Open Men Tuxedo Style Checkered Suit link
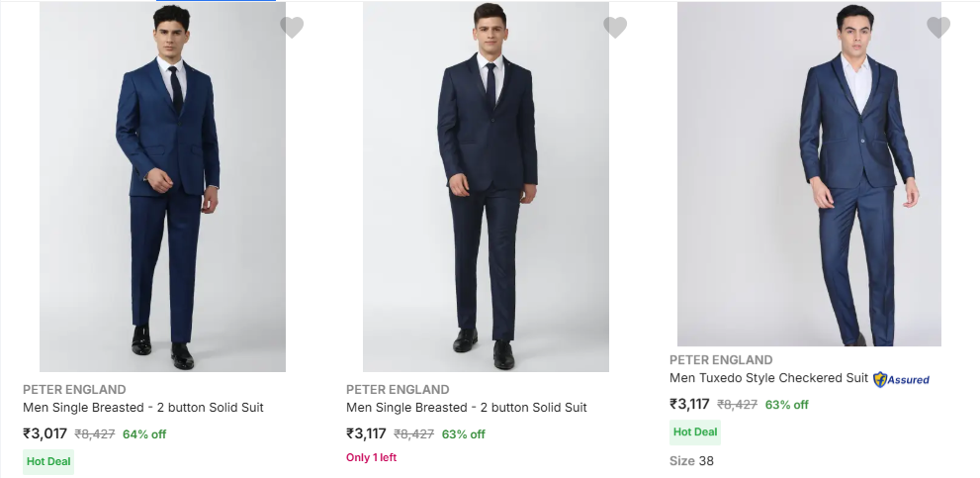The image size is (980, 478). pos(768,378)
